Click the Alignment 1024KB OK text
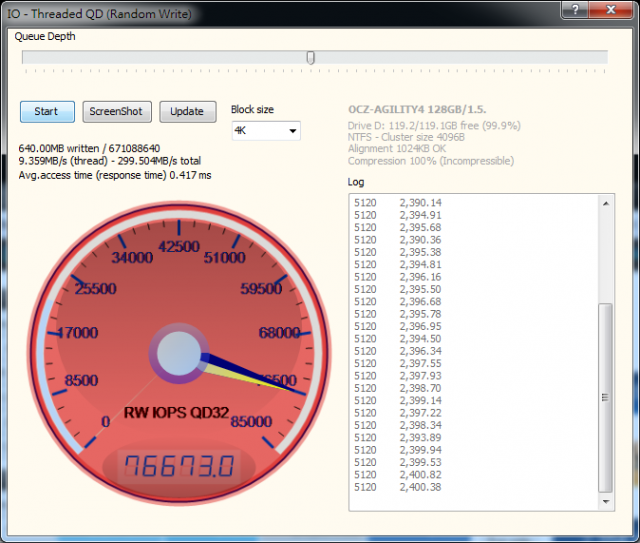 (397, 149)
